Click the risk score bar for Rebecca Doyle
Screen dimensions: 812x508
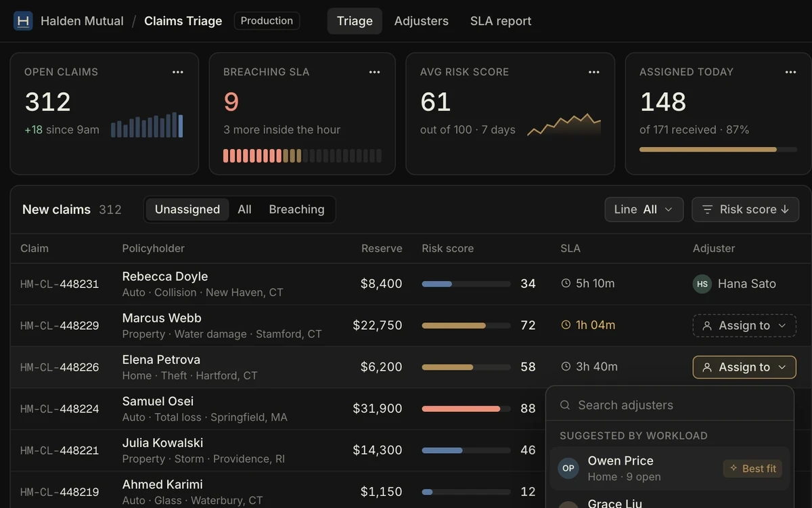[x=466, y=284]
